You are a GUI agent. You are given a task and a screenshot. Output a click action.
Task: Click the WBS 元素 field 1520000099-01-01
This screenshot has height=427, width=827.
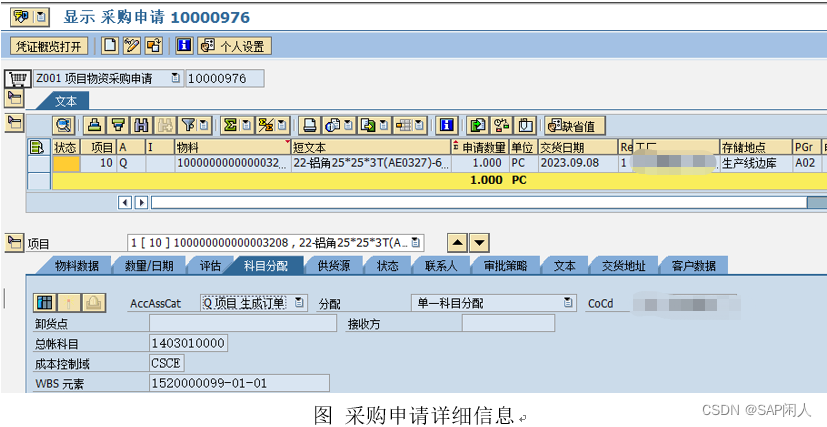tap(239, 383)
